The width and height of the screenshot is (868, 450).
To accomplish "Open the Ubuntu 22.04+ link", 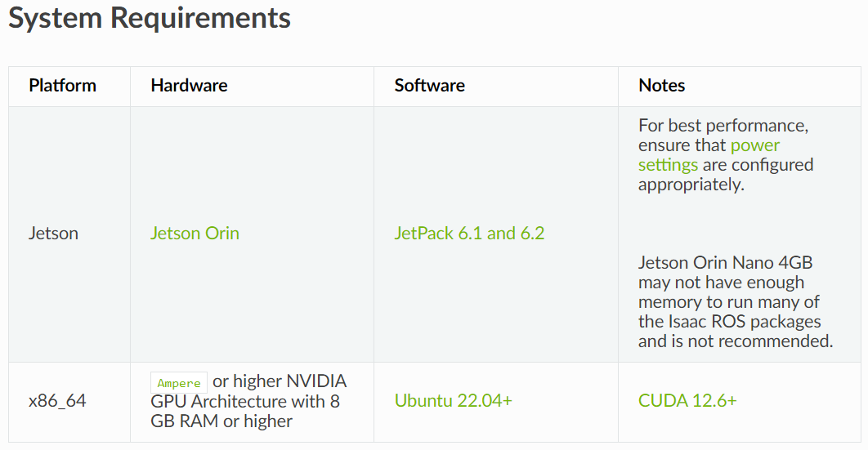I will tap(454, 401).
